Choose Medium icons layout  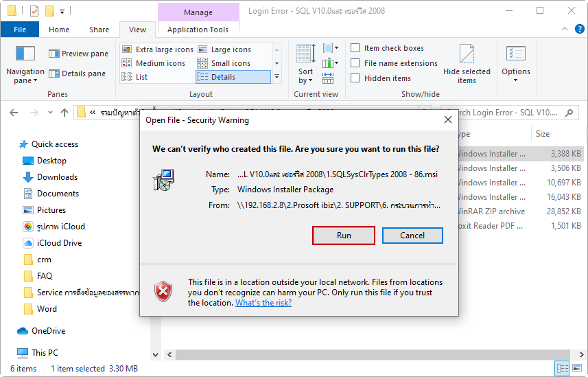[x=154, y=63]
